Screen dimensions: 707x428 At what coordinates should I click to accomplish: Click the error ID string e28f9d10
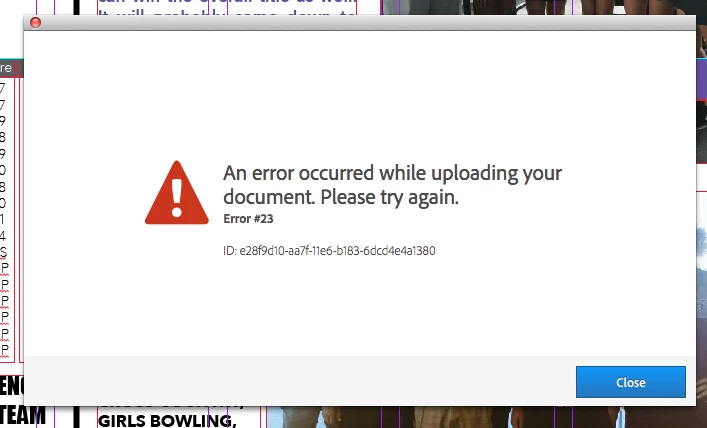point(329,251)
